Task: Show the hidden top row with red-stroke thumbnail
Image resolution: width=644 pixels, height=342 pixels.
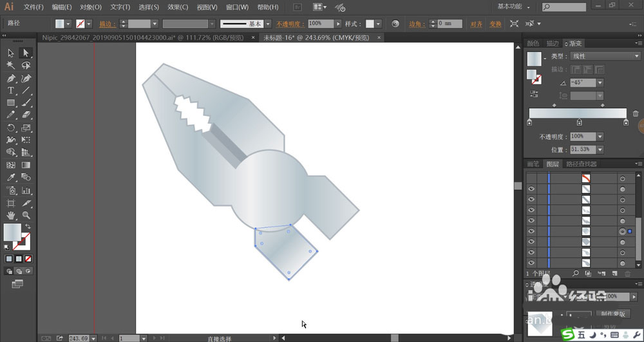Action: (531, 178)
